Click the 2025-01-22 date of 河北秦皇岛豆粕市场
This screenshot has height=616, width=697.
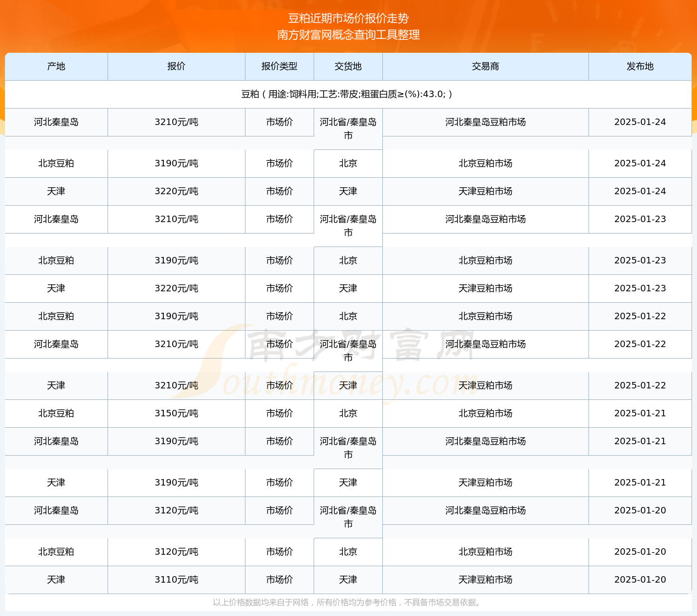(x=640, y=344)
